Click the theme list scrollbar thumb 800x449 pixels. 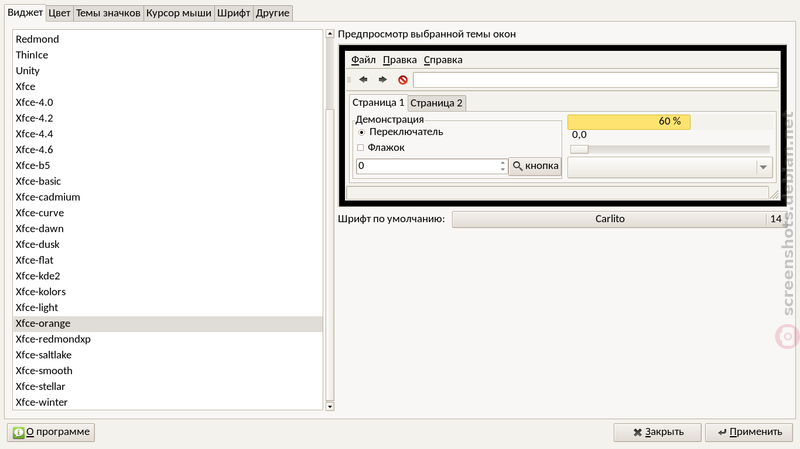pyautogui.click(x=330, y=255)
